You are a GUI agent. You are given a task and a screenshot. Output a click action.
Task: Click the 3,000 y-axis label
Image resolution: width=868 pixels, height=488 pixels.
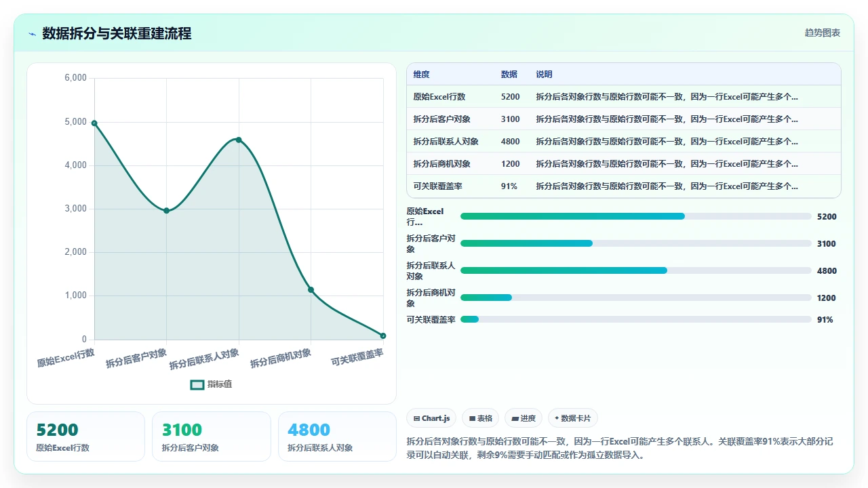pos(76,209)
